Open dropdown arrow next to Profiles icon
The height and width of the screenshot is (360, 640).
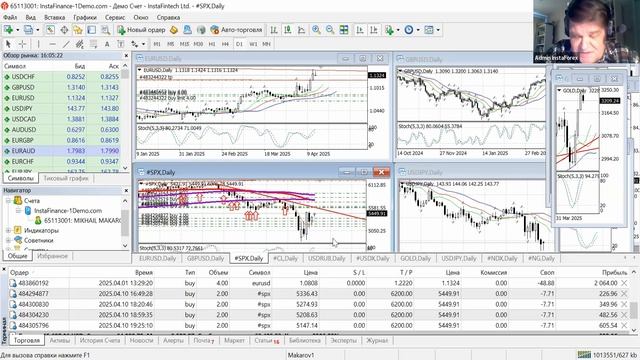coord(38,30)
